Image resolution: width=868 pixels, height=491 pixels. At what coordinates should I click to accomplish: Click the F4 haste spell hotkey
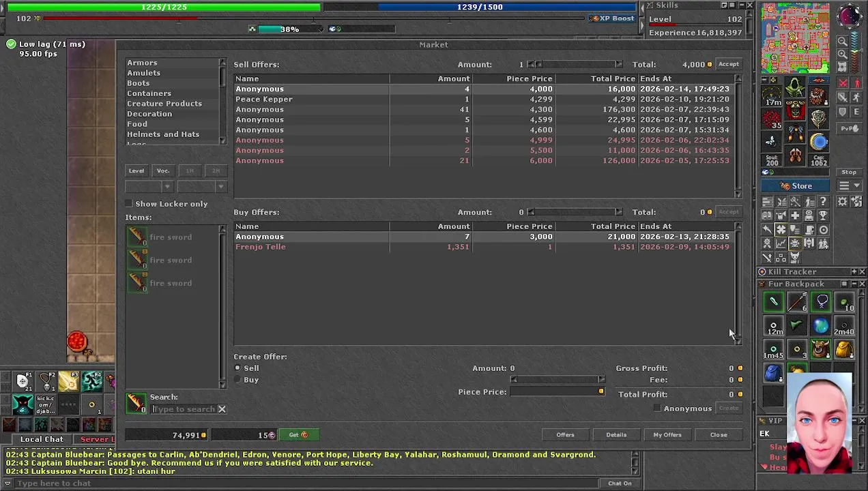coord(92,381)
